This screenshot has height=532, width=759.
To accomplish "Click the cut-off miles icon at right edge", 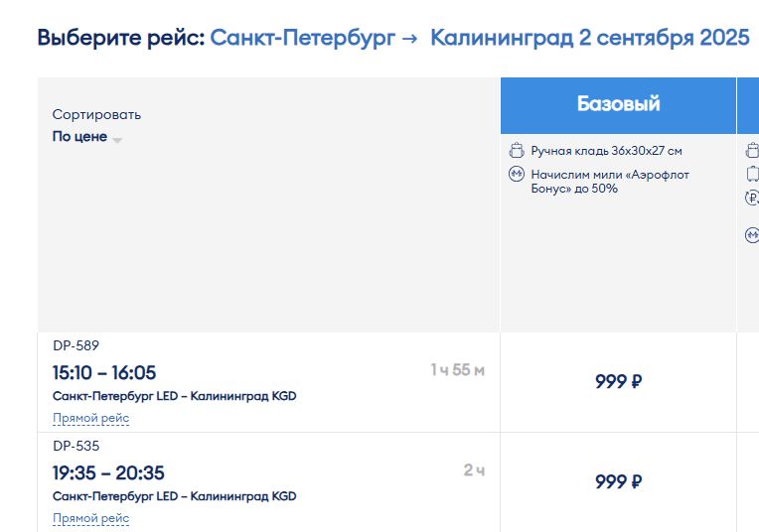I will point(752,235).
